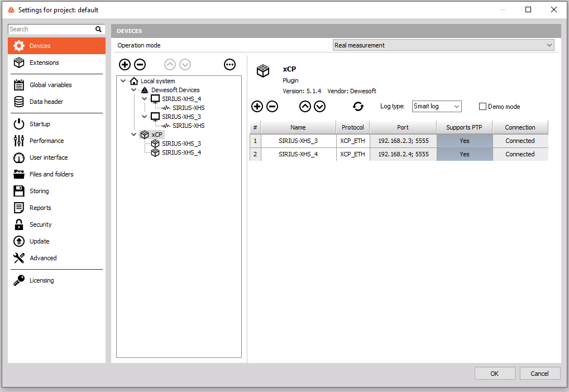
Task: Move xCP entry up with arrow icon
Action: pos(305,106)
